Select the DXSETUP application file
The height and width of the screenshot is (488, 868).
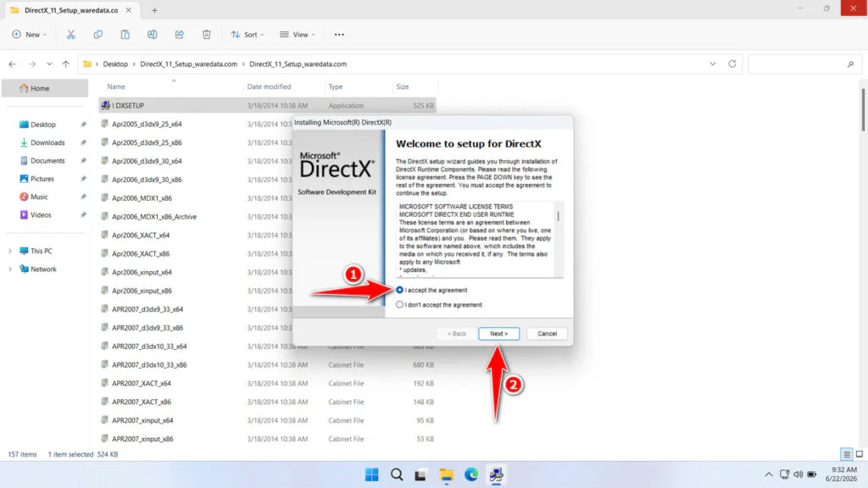click(x=267, y=106)
